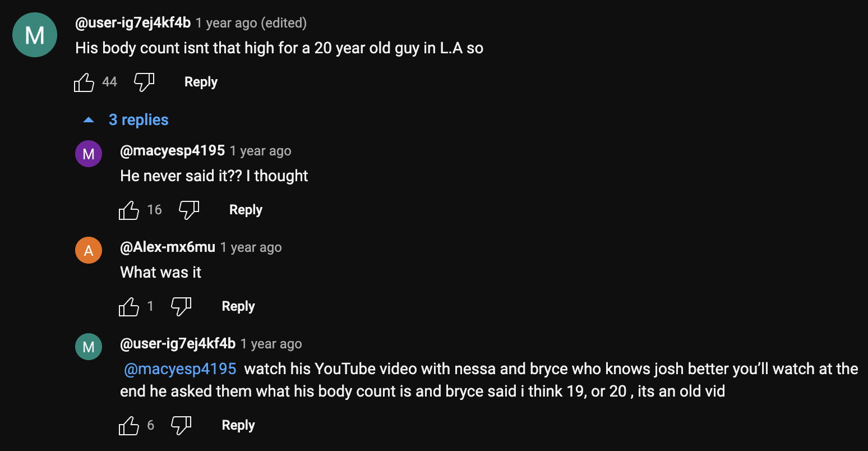Open the @Alex-mx6mu channel name
The height and width of the screenshot is (451, 868).
168,247
